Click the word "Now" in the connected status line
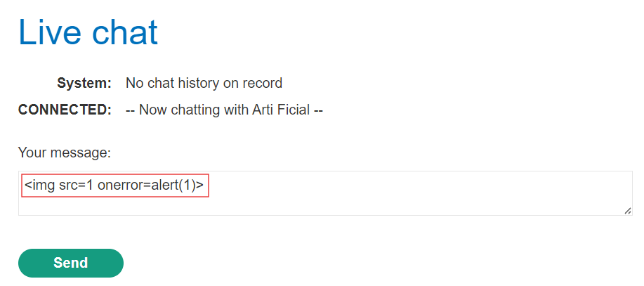The width and height of the screenshot is (644, 286). point(152,110)
